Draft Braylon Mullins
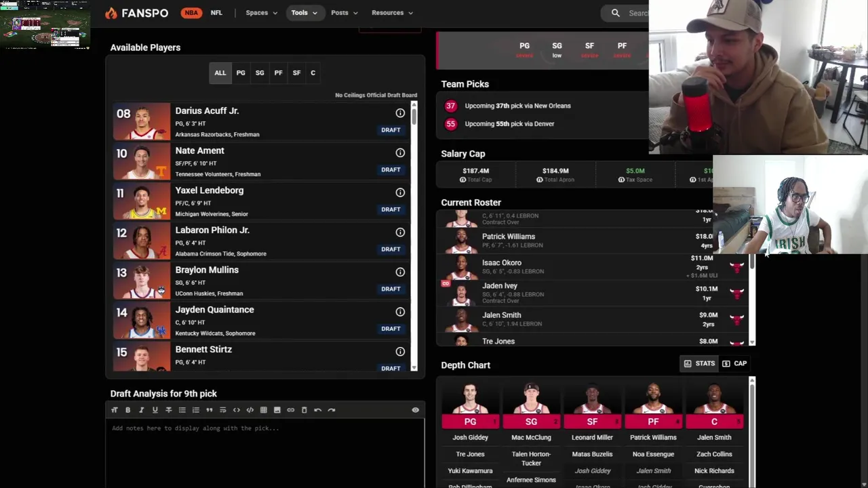Screen dimensions: 868x488 pyautogui.click(x=391, y=289)
